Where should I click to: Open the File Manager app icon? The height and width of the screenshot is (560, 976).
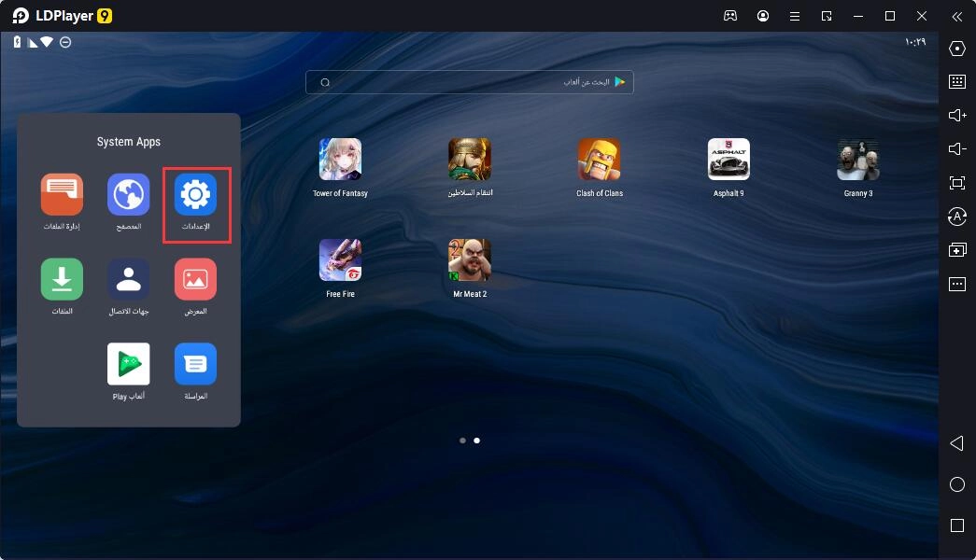tap(62, 195)
